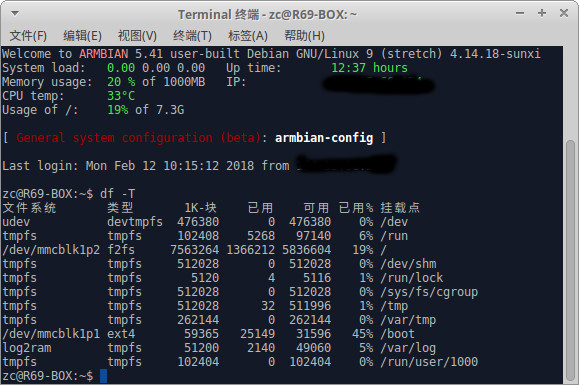Click the 1366212 used value

click(x=251, y=250)
